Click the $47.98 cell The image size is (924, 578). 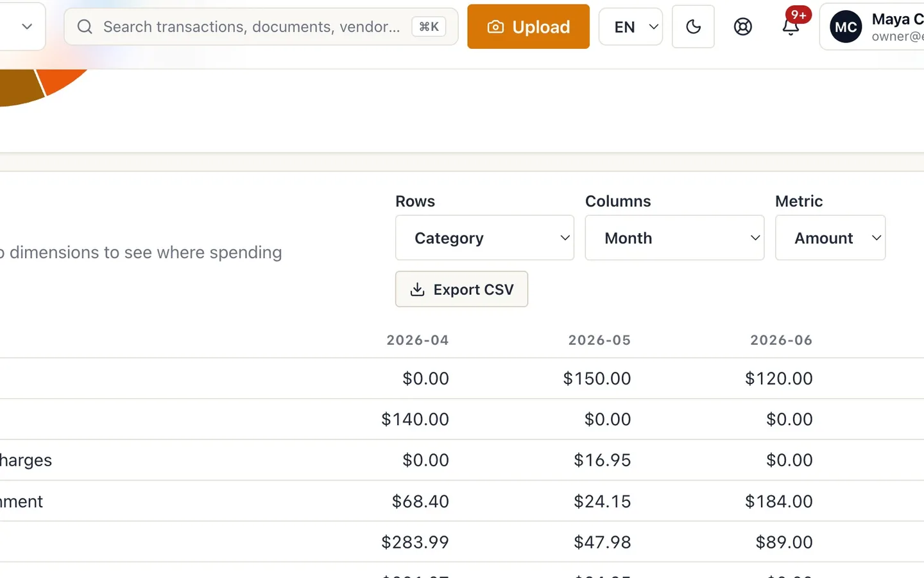602,542
